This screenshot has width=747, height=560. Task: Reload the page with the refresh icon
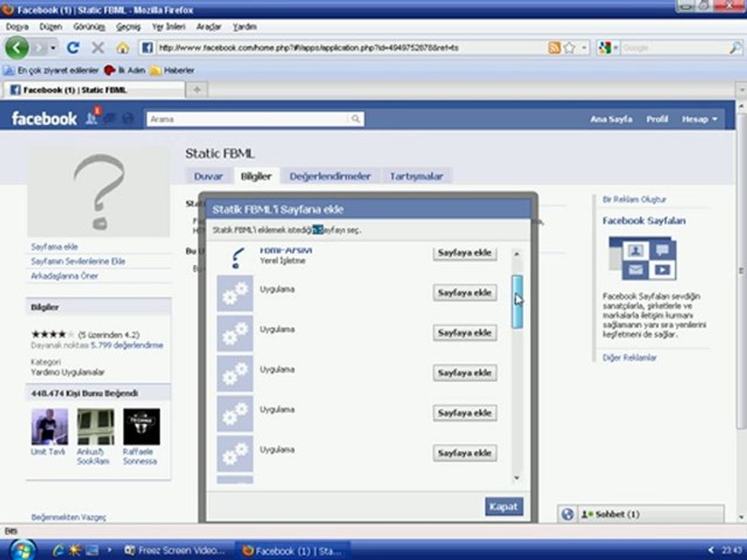click(x=73, y=47)
